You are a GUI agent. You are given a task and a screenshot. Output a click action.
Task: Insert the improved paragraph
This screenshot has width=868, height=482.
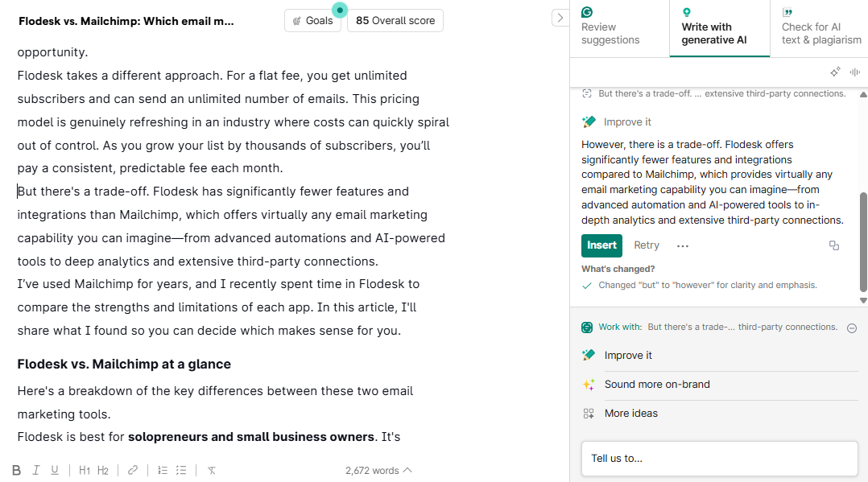click(601, 245)
